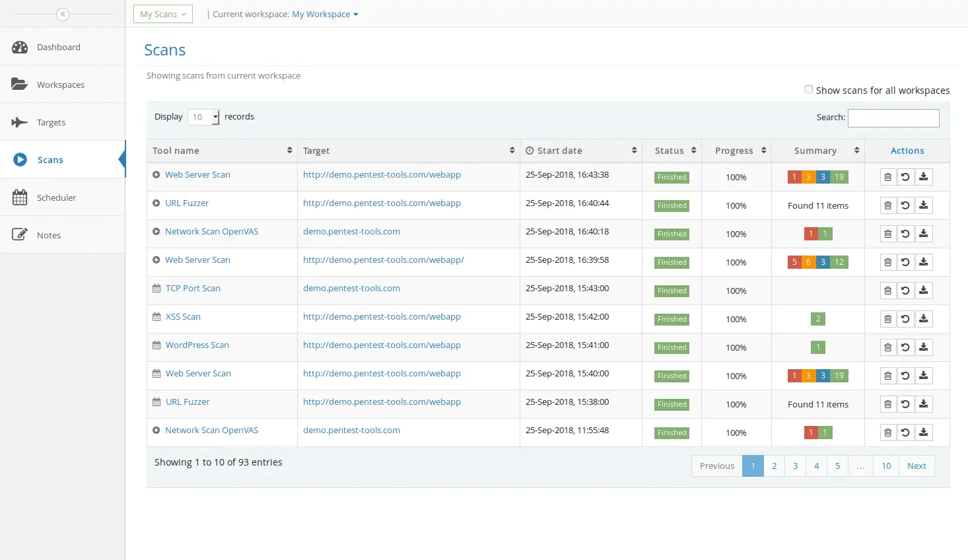Open the Scheduler from the sidebar
Image resolution: width=968 pixels, height=560 pixels.
click(x=56, y=197)
